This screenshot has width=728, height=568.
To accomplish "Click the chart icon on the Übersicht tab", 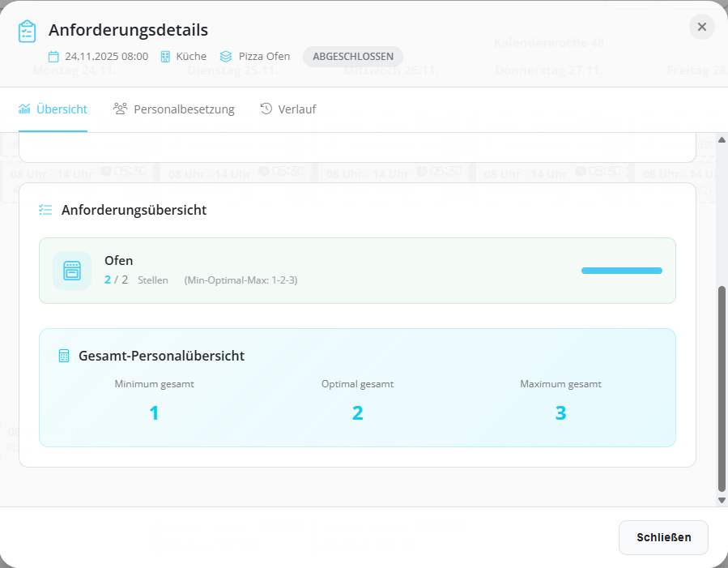I will coord(26,107).
